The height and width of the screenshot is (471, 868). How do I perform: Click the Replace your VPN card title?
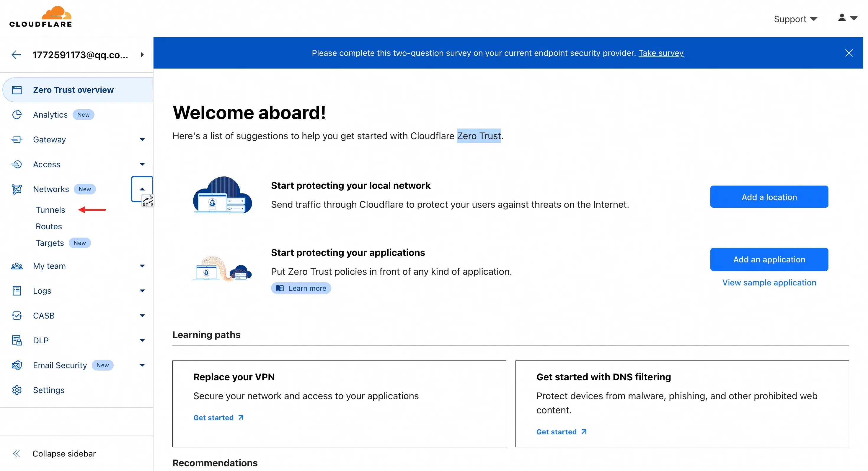[x=234, y=377]
